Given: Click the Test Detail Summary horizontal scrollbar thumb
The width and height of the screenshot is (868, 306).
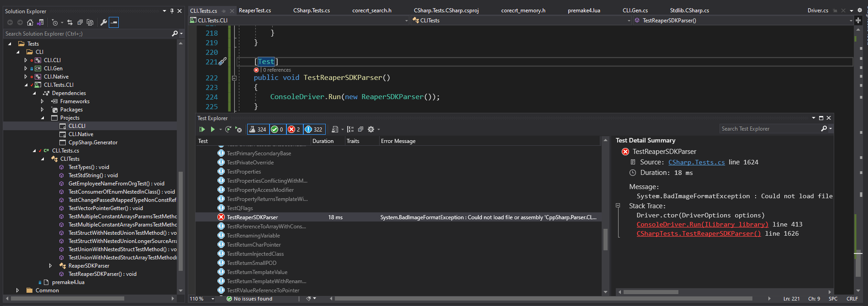Looking at the screenshot, I should coord(651,292).
